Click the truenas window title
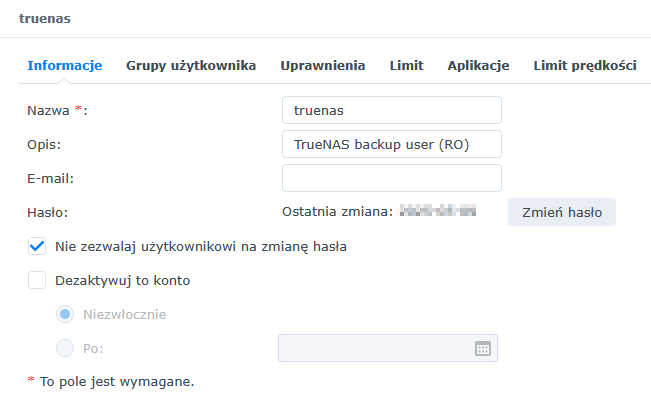Image resolution: width=651 pixels, height=401 pixels. pos(44,18)
